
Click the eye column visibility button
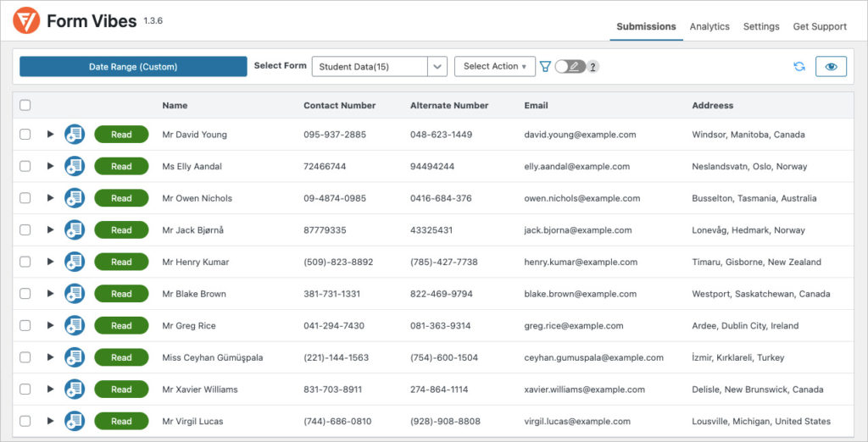[831, 67]
